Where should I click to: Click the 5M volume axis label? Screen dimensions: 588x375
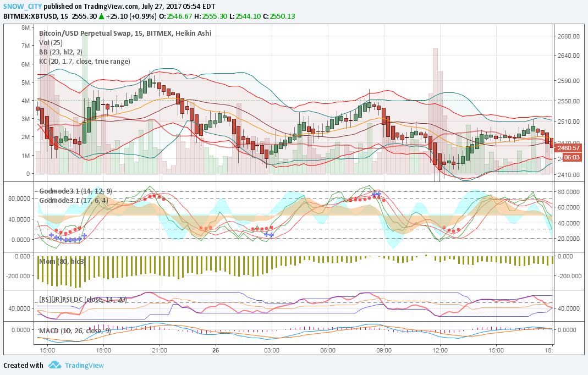click(25, 82)
